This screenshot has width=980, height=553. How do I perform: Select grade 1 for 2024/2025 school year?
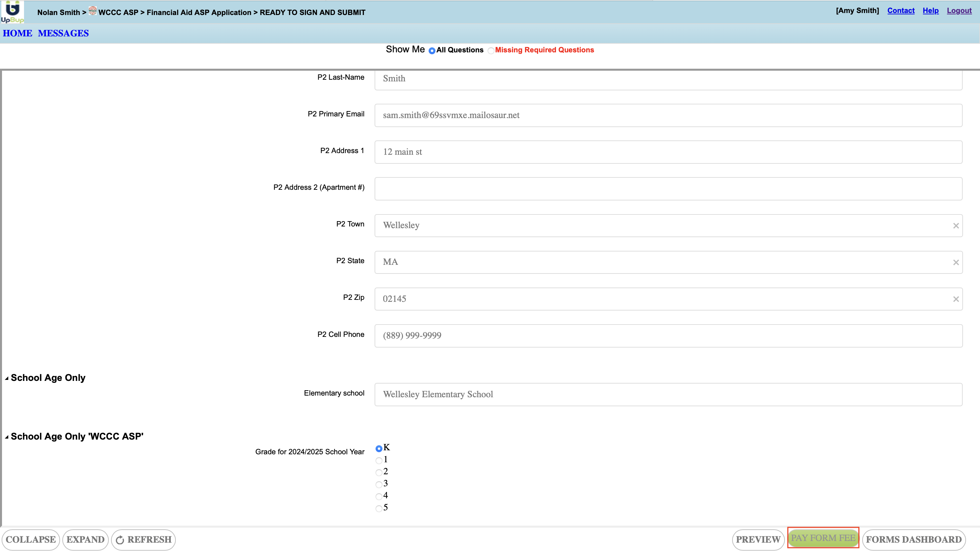click(x=379, y=461)
